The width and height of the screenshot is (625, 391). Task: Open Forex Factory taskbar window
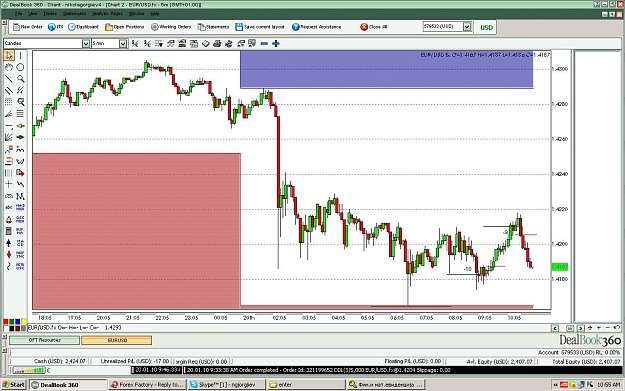147,385
